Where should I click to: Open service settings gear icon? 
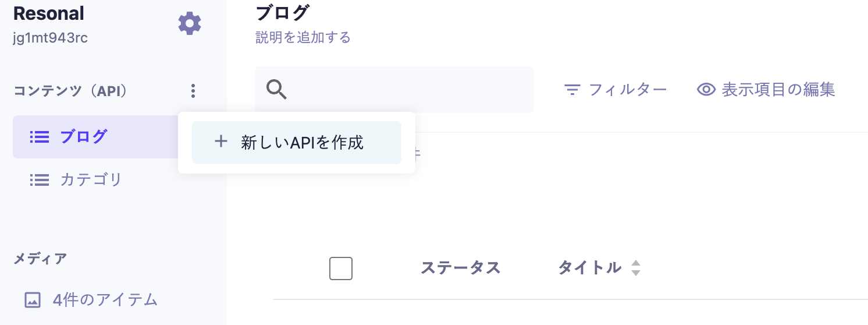[x=190, y=24]
